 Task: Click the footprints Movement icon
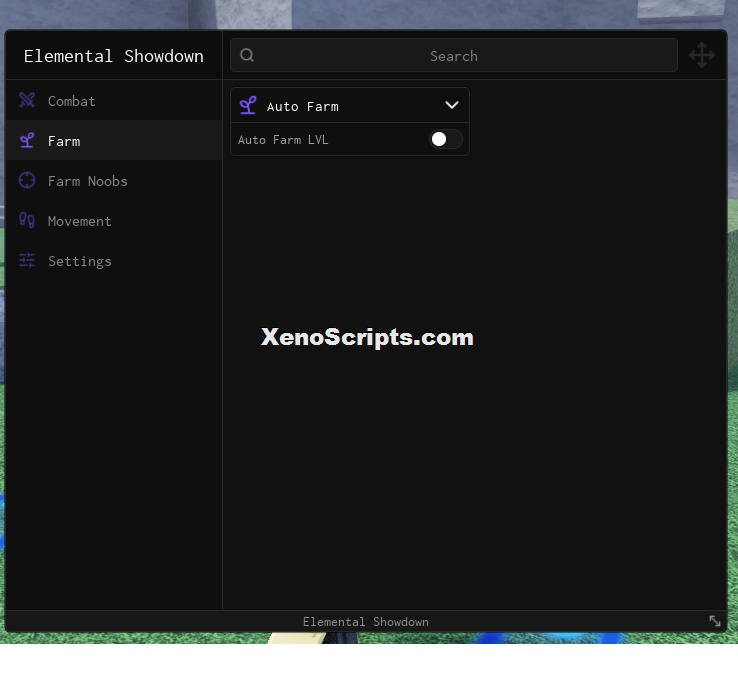27,220
